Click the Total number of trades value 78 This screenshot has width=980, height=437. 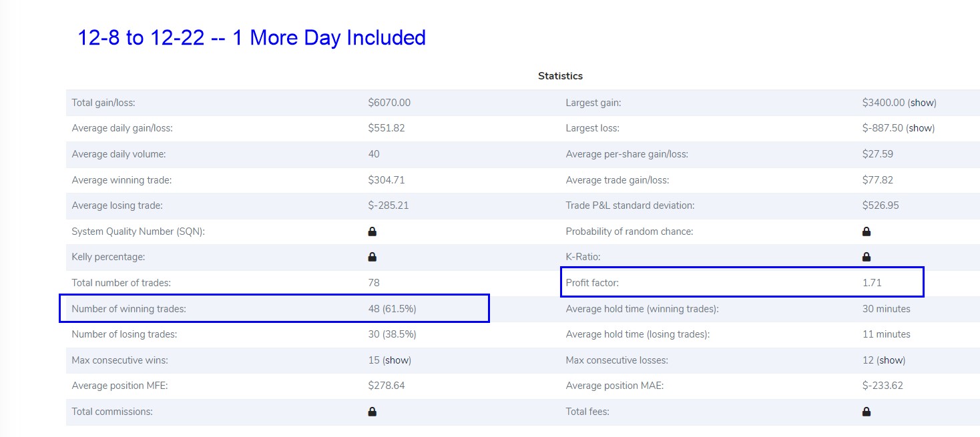(x=374, y=283)
